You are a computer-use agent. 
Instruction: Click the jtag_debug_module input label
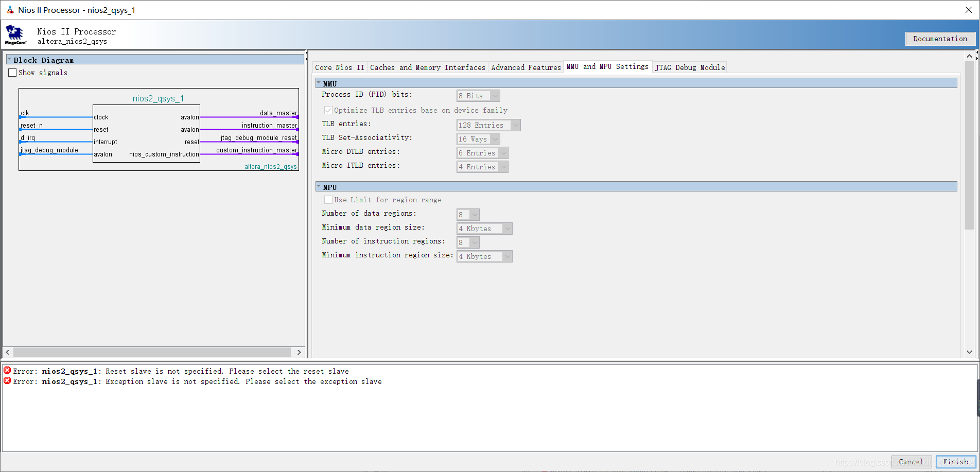click(x=49, y=150)
